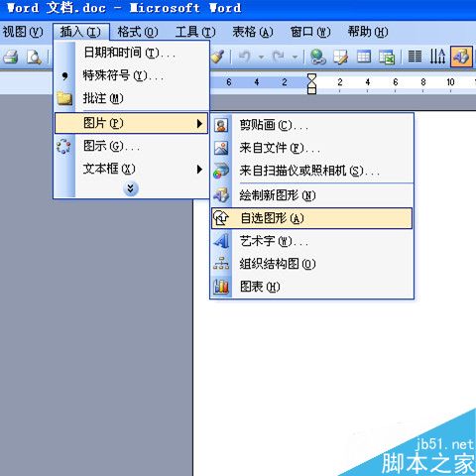Open the Undo history dropdown arrow

tap(261, 58)
